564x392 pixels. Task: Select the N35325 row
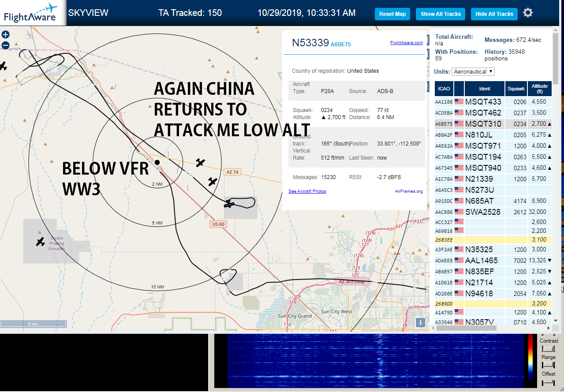493,250
